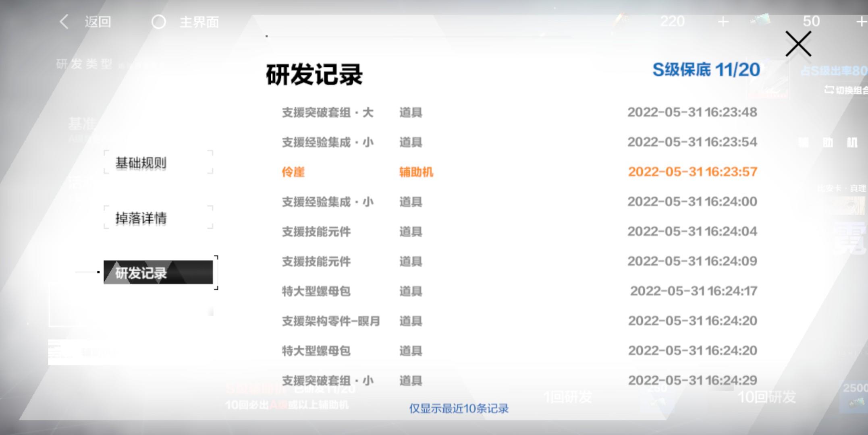Select the 支援突破套组·大 record row
This screenshot has height=435, width=868.
point(519,112)
